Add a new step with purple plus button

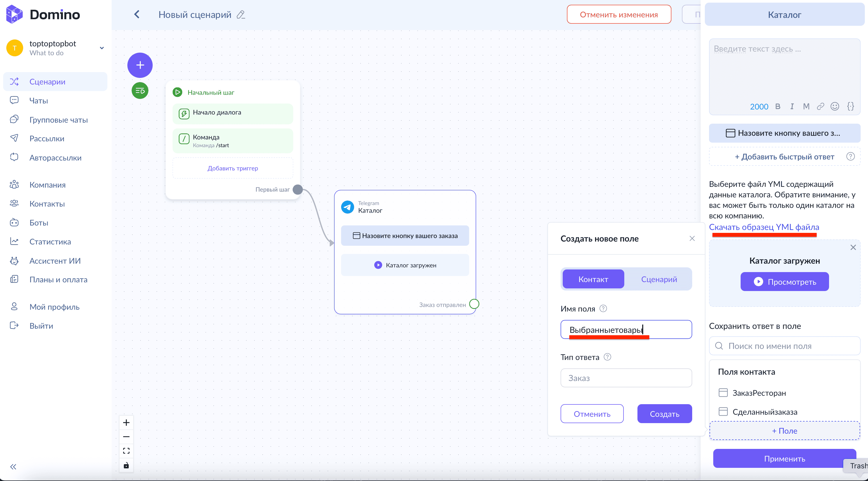(140, 65)
